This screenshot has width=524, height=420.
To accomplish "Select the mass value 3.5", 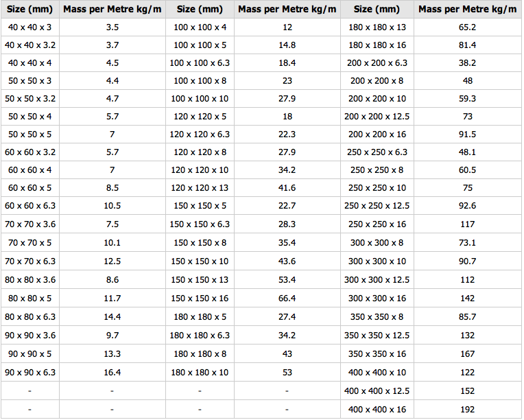I will 112,27.
